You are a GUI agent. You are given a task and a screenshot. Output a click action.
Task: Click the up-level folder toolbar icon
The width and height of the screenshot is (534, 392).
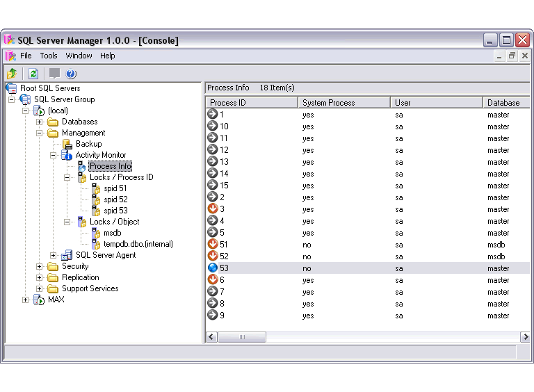pos(12,74)
